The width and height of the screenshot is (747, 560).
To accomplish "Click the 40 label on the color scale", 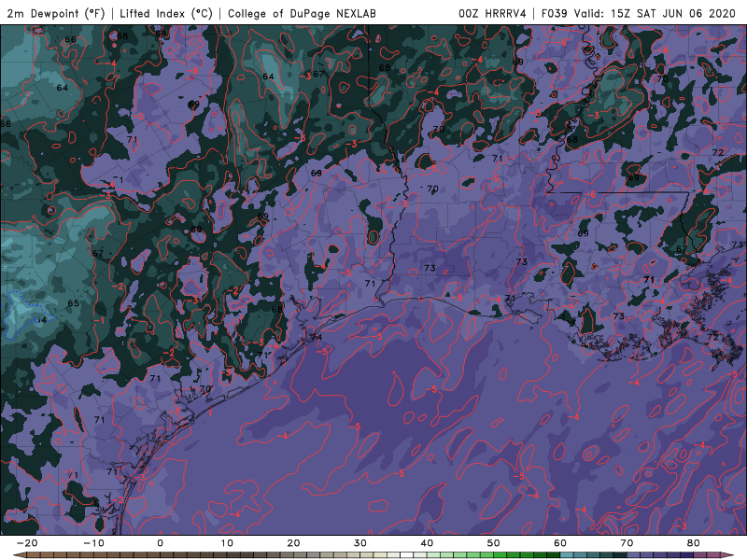I will click(x=427, y=543).
